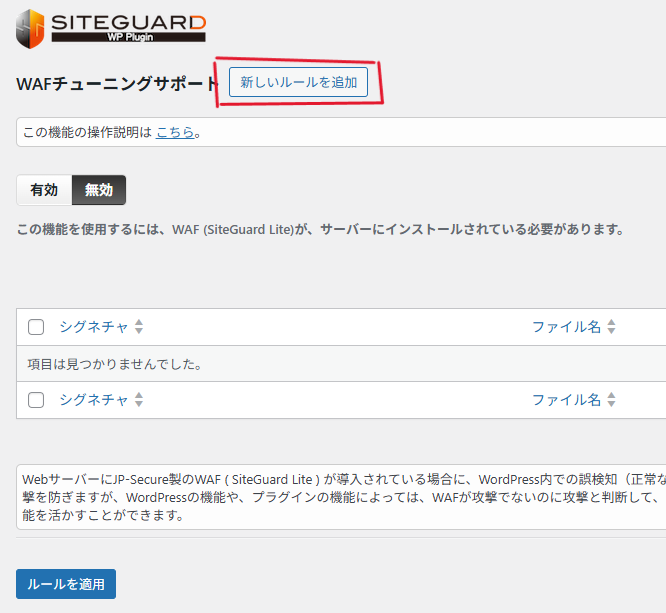Switch the feature to 有効
This screenshot has height=613, width=666.
(44, 190)
